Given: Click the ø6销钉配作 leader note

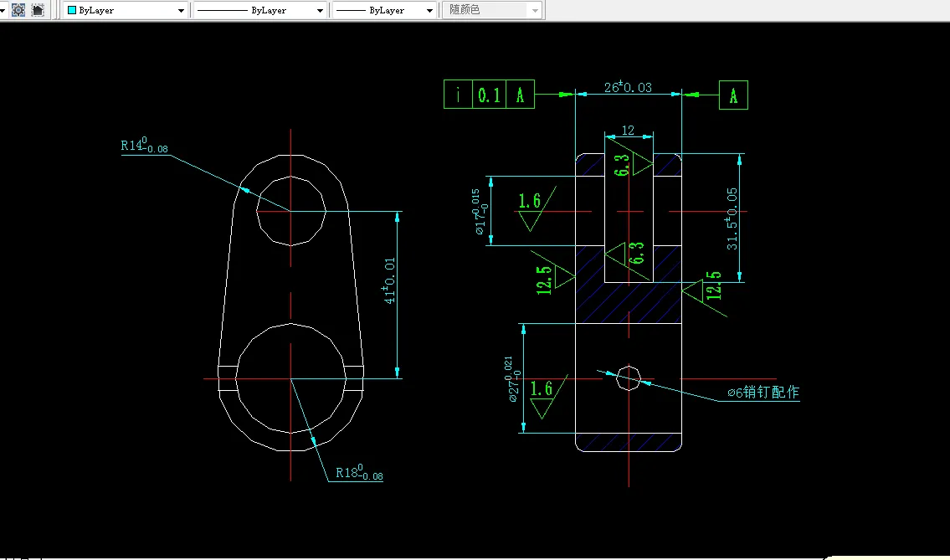Looking at the screenshot, I should tap(763, 392).
